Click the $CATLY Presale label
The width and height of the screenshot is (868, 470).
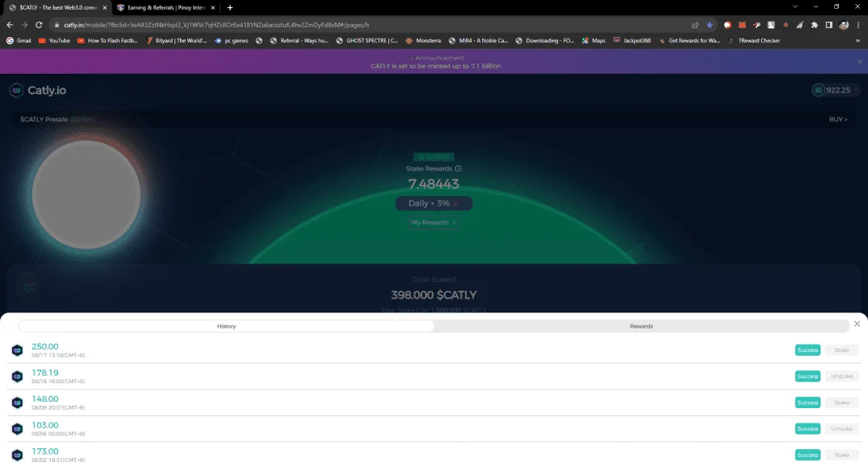click(x=43, y=119)
